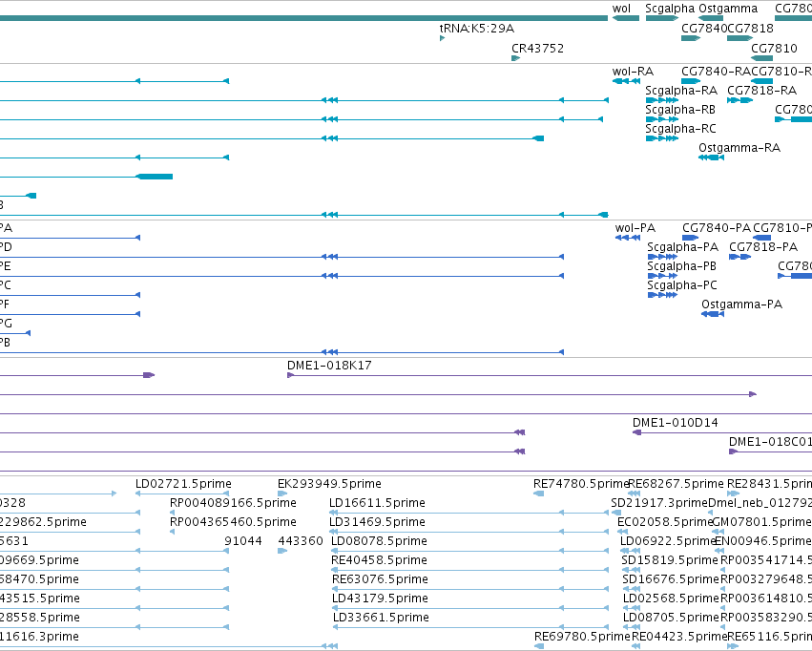Click the 91044 feature label

[x=243, y=541]
